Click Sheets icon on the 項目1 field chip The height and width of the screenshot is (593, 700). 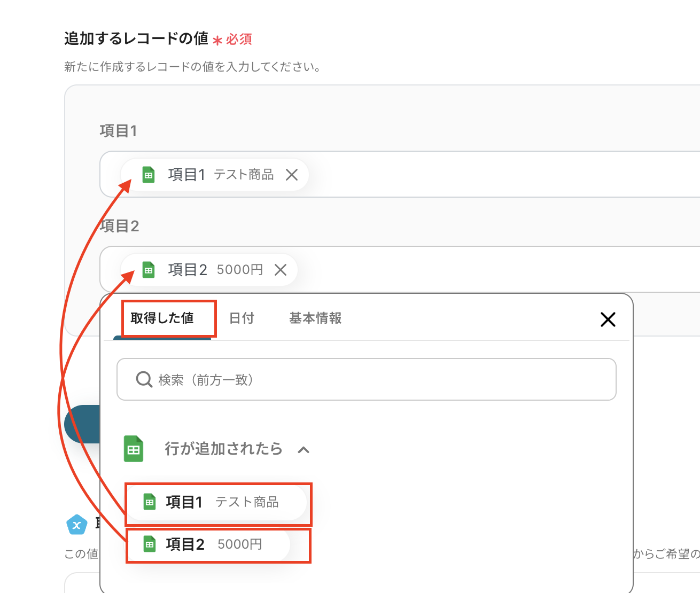pyautogui.click(x=149, y=175)
